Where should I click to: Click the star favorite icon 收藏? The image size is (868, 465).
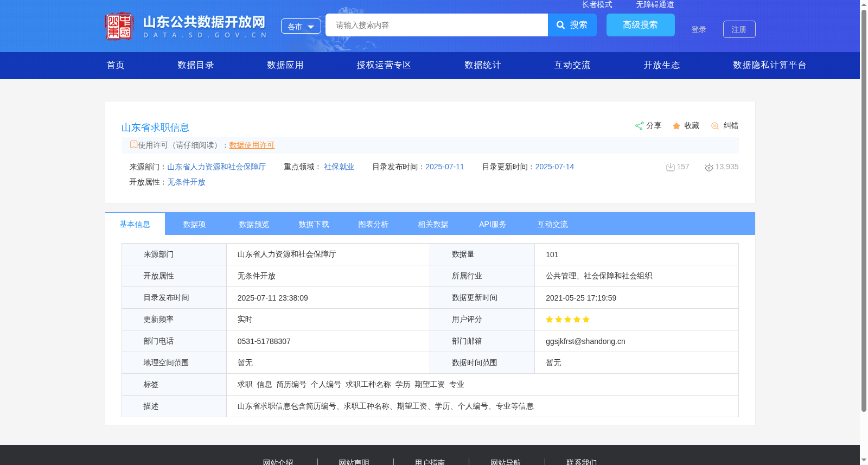click(x=676, y=126)
